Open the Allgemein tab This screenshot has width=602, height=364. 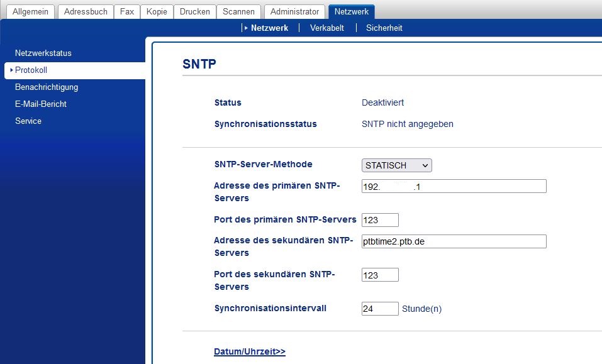pyautogui.click(x=31, y=11)
